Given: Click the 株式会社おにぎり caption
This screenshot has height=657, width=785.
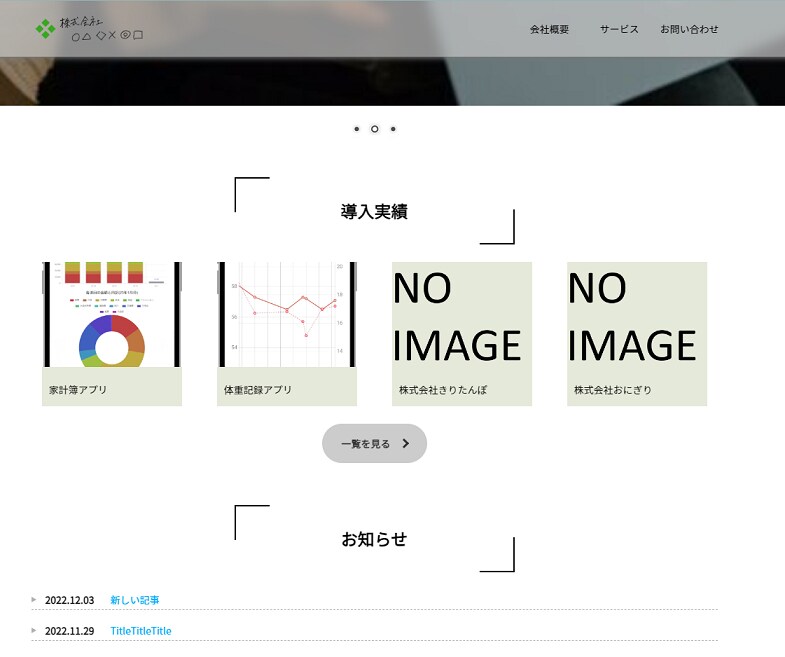Looking at the screenshot, I should pyautogui.click(x=613, y=390).
